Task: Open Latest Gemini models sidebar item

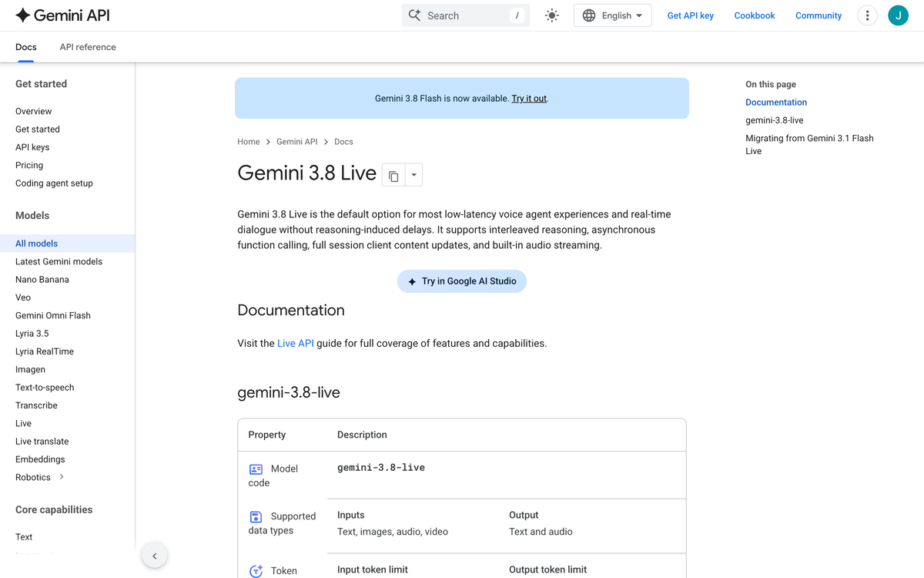Action: pyautogui.click(x=59, y=261)
